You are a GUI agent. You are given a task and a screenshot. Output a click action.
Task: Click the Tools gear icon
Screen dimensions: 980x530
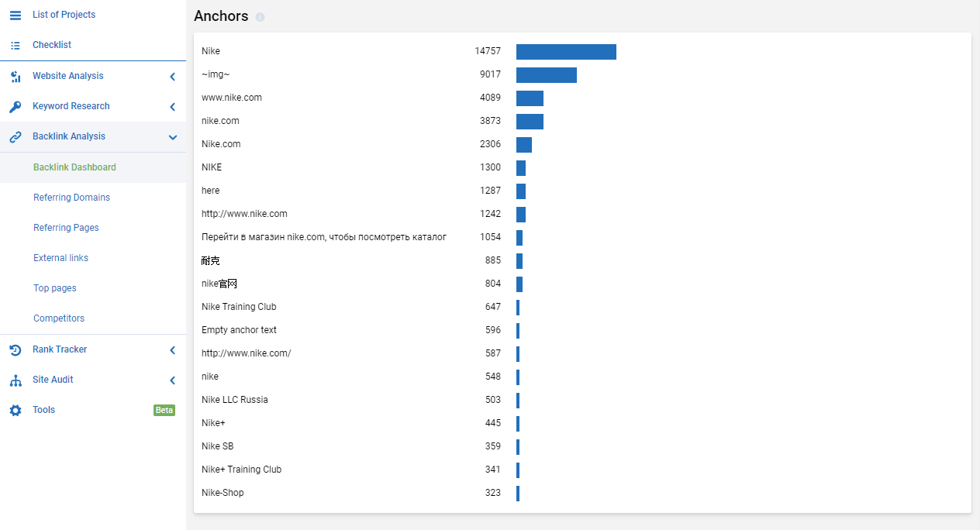tap(16, 410)
